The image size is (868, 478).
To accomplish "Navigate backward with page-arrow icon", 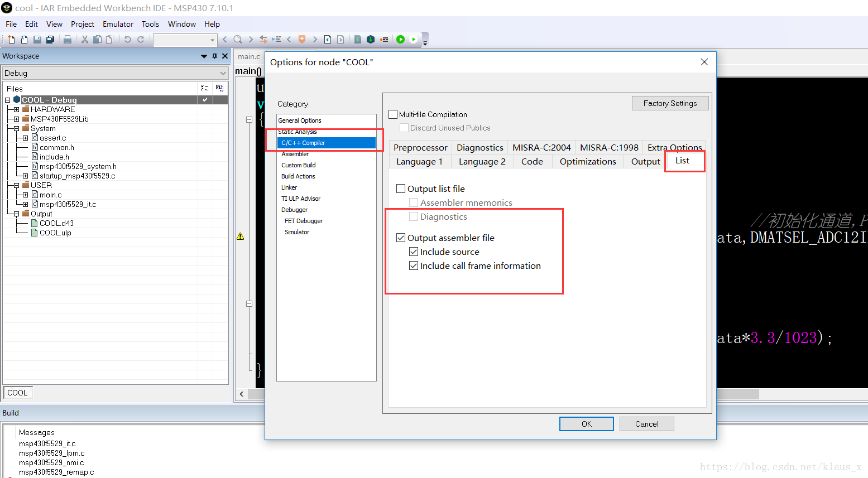I will [x=328, y=40].
